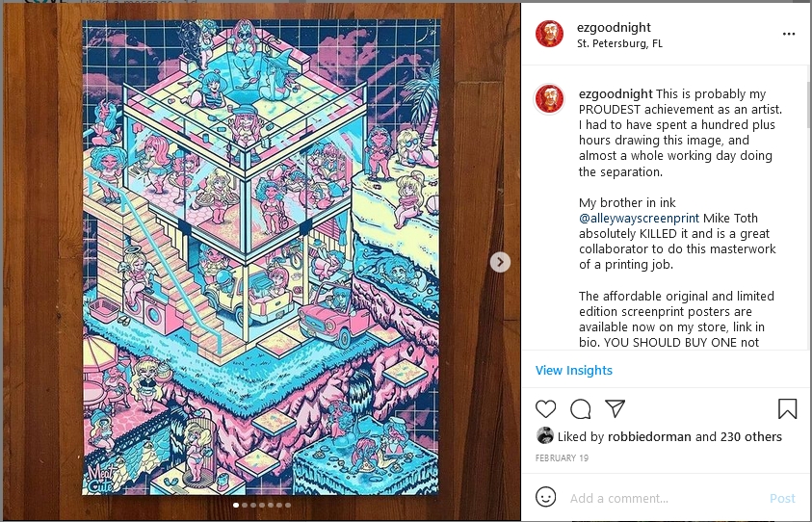Open the ezgoodnight username in header
This screenshot has height=522, width=812.
pyautogui.click(x=614, y=27)
